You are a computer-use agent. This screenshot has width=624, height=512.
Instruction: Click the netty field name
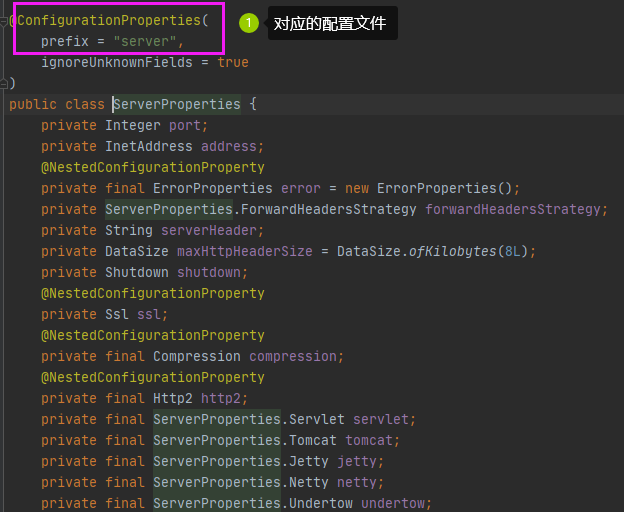(357, 483)
